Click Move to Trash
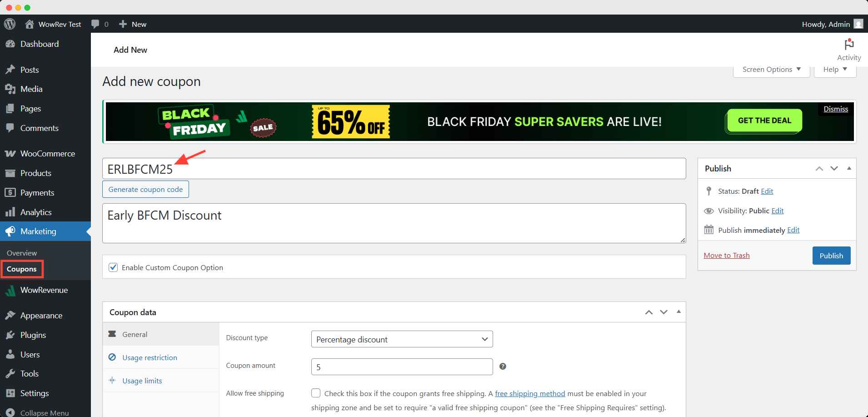The image size is (868, 417). [726, 255]
